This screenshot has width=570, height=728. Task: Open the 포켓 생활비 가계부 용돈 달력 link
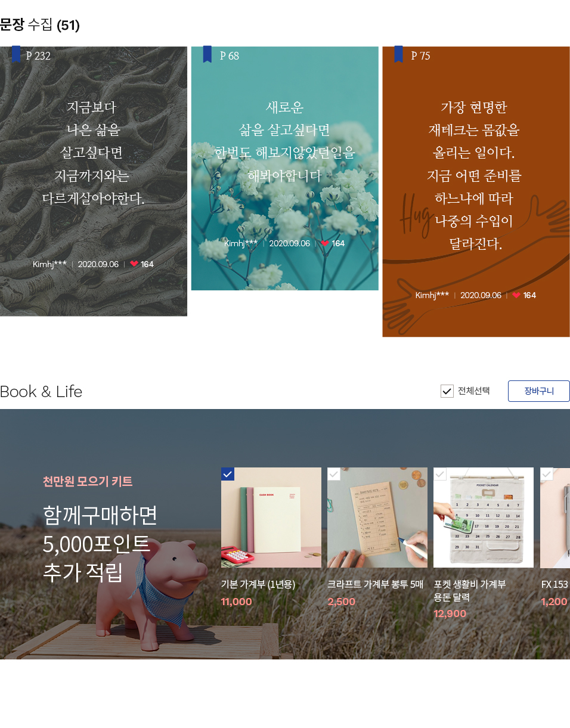pos(470,590)
